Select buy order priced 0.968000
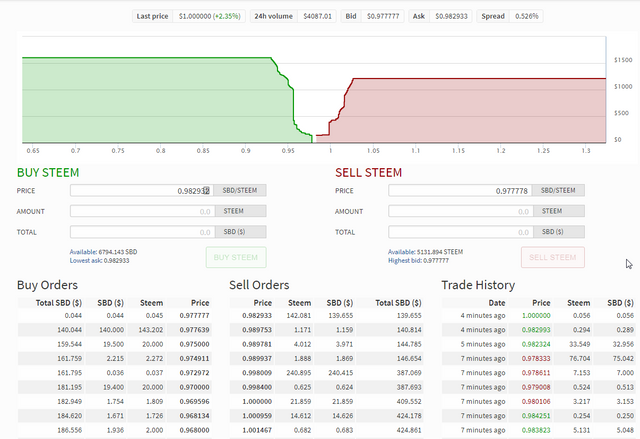This screenshot has width=640, height=439. pos(114,430)
